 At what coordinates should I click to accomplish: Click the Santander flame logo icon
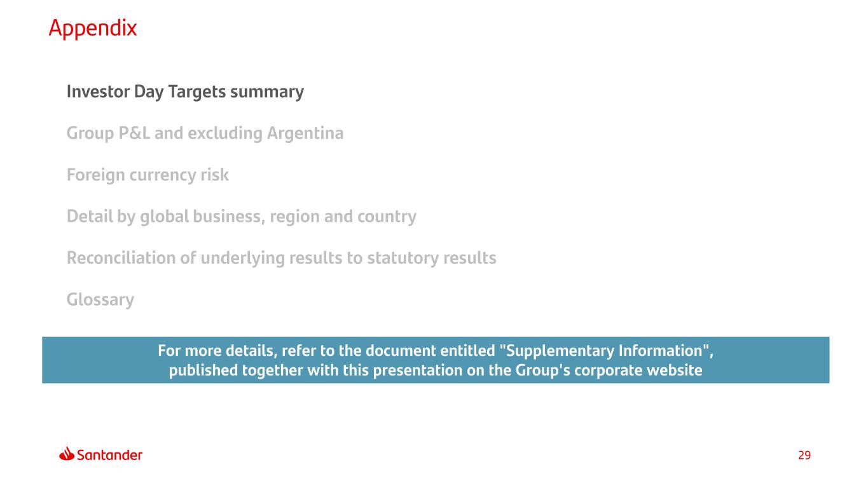coord(67,454)
